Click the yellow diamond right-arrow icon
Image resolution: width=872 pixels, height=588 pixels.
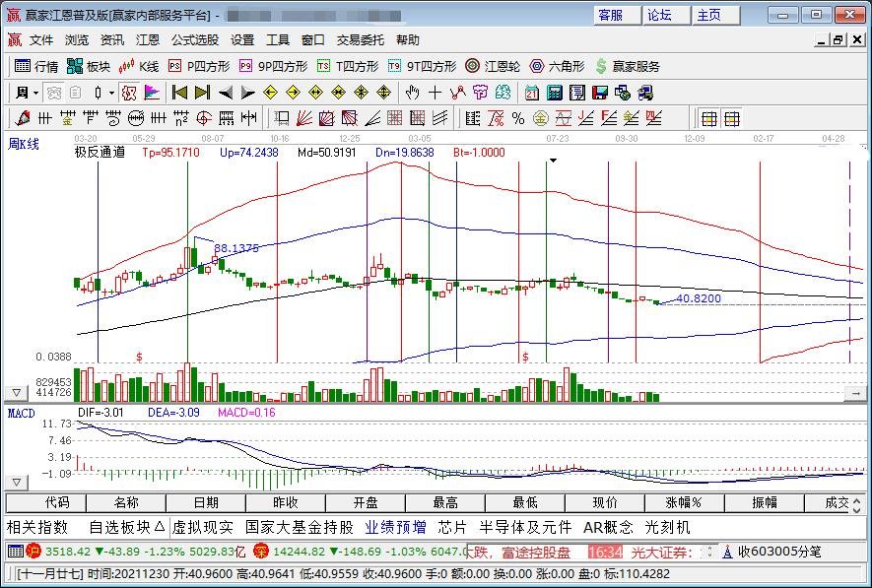point(293,93)
